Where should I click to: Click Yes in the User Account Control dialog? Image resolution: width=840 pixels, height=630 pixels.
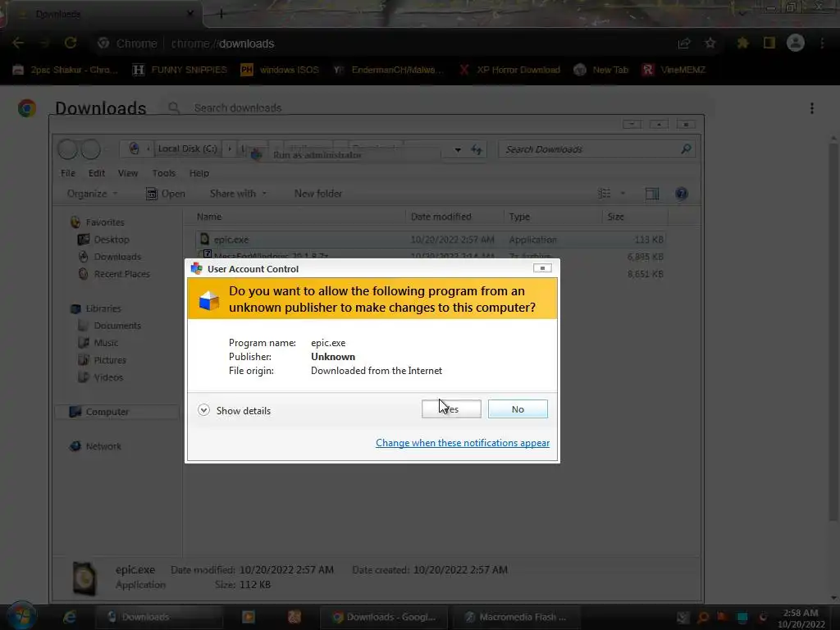click(451, 409)
